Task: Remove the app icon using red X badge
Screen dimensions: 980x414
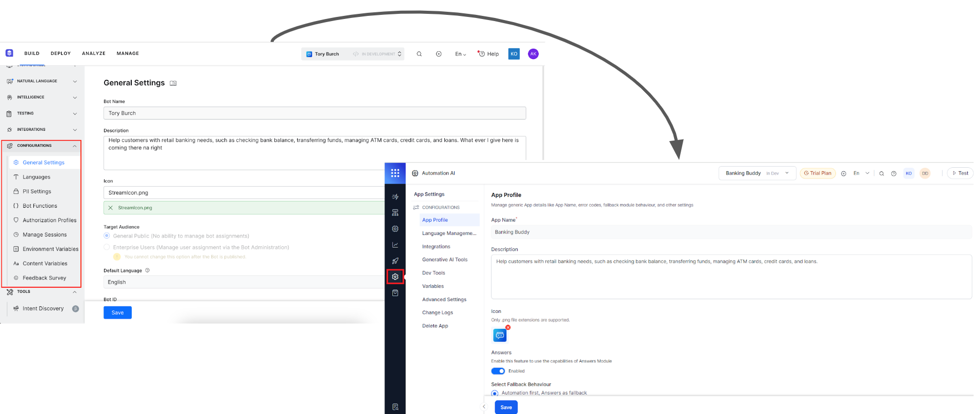Action: pyautogui.click(x=508, y=327)
